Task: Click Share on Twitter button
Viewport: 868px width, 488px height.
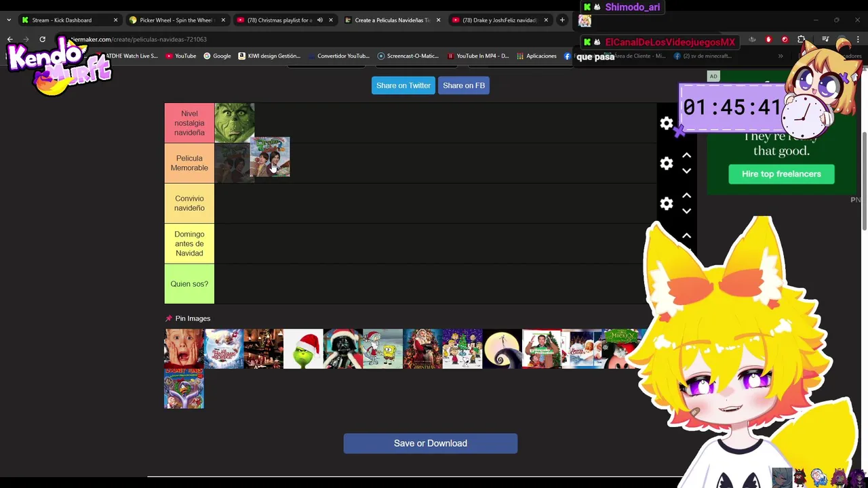Action: (403, 85)
